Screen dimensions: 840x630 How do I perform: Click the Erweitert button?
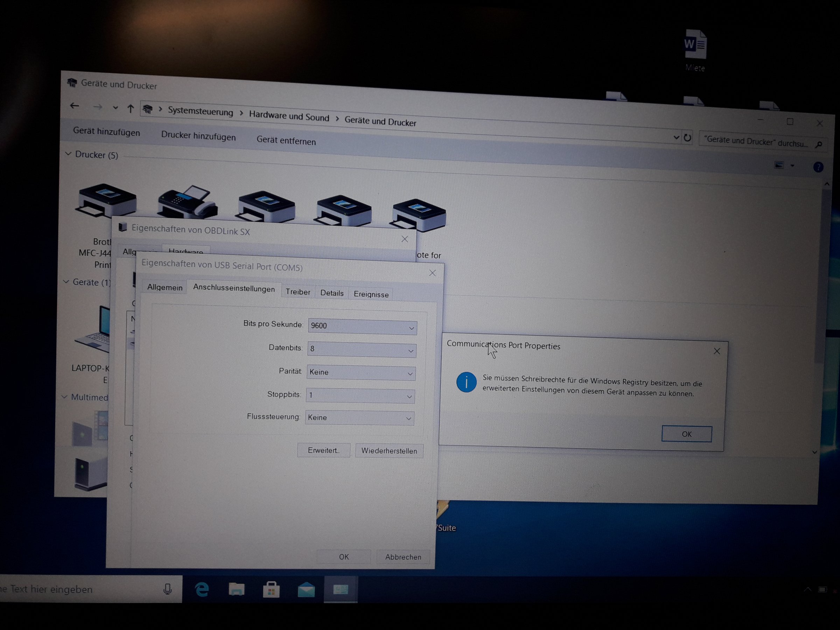tap(323, 450)
